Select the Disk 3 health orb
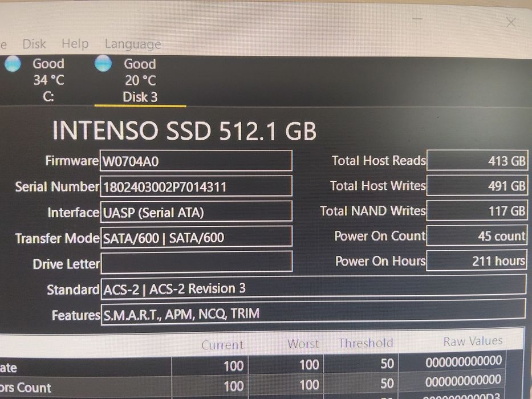The width and height of the screenshot is (532, 399). (103, 63)
